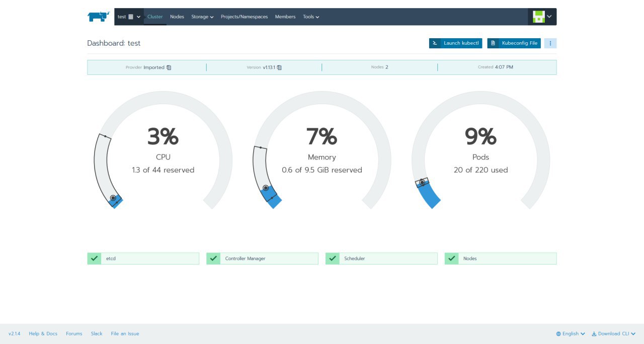Click the 7% Memory value
644x344 pixels.
(x=321, y=137)
